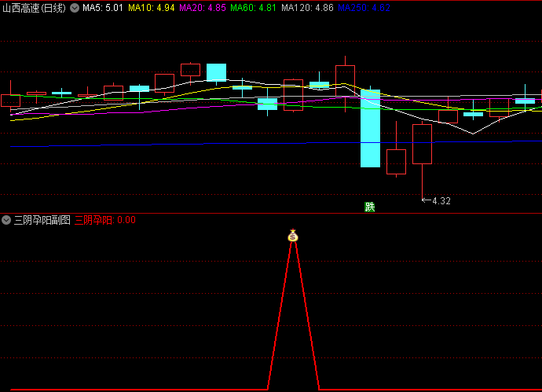Click the MA5: 5.01 label

pos(103,8)
